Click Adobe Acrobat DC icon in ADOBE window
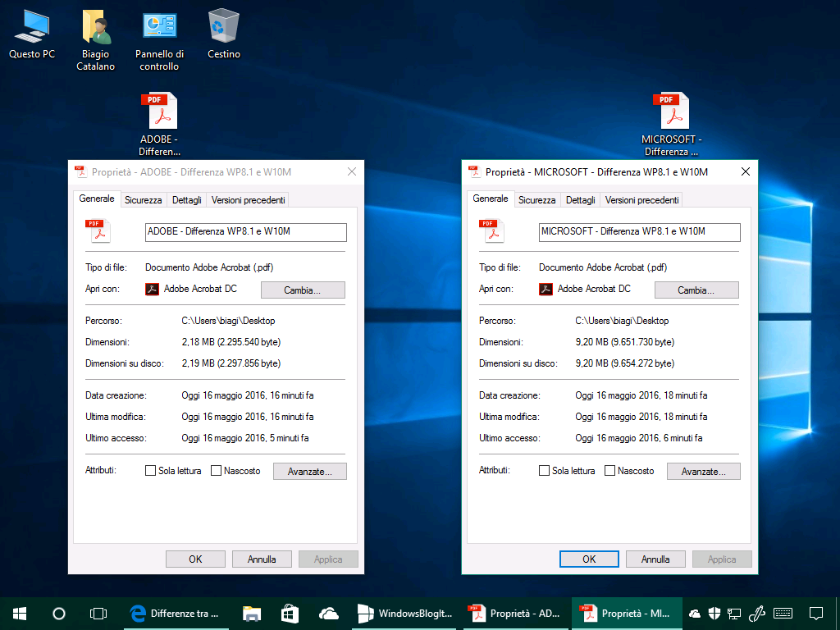The width and height of the screenshot is (840, 630). [152, 290]
